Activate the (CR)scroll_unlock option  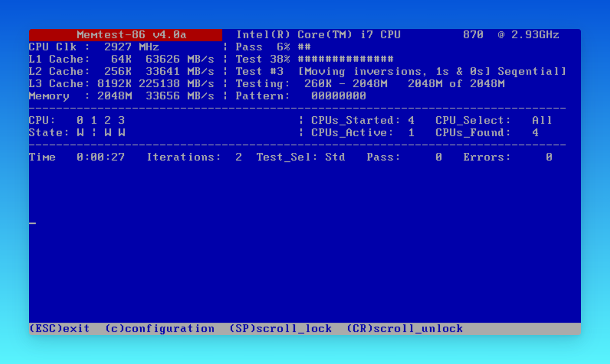405,329
